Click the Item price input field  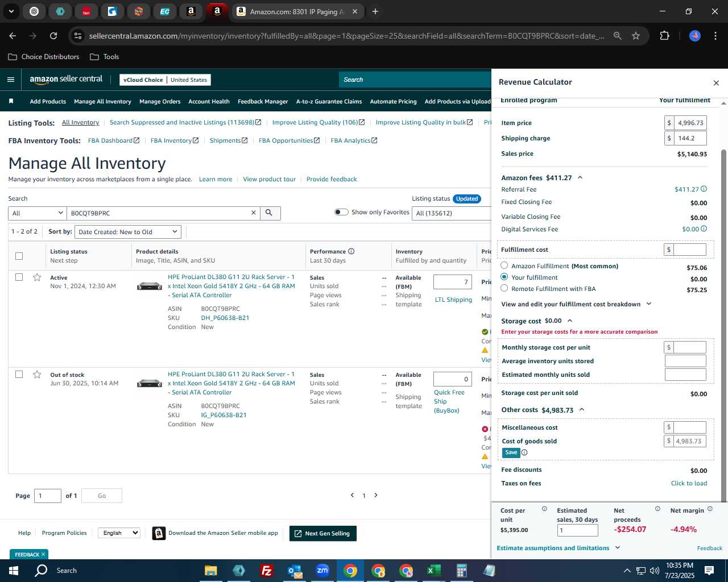tap(690, 123)
